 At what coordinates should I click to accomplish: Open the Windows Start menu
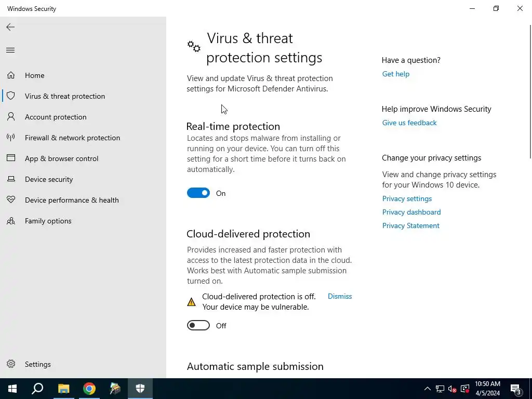(x=12, y=389)
